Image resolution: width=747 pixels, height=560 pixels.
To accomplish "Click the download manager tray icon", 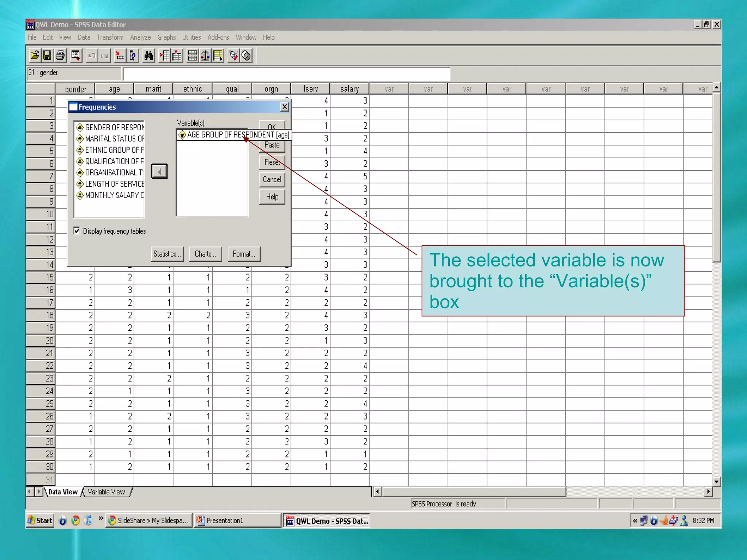I will click(674, 521).
